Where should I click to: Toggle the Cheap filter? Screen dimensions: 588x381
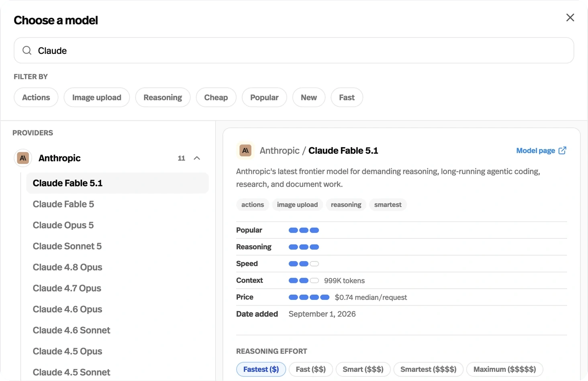click(x=216, y=97)
